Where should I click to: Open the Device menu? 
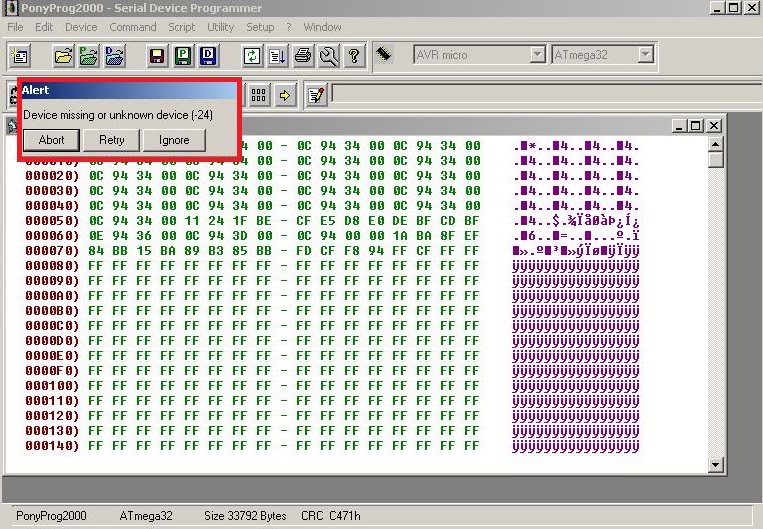point(81,27)
